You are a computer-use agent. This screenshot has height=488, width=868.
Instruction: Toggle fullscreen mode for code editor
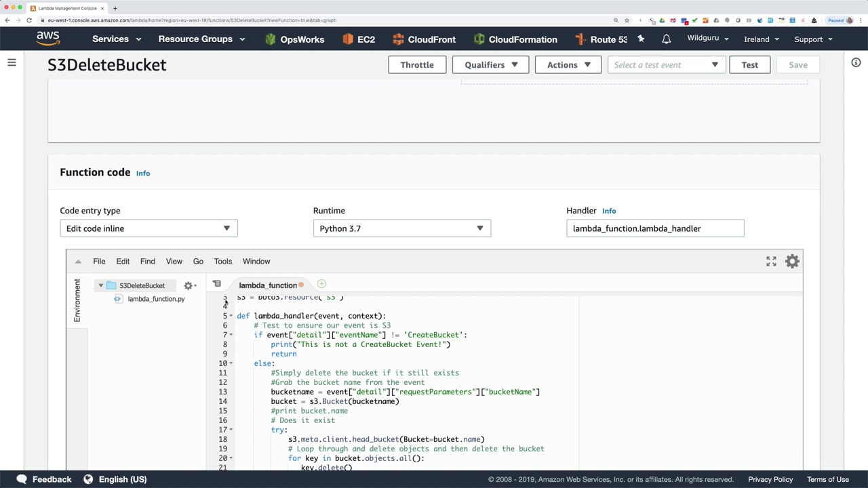[771, 262]
